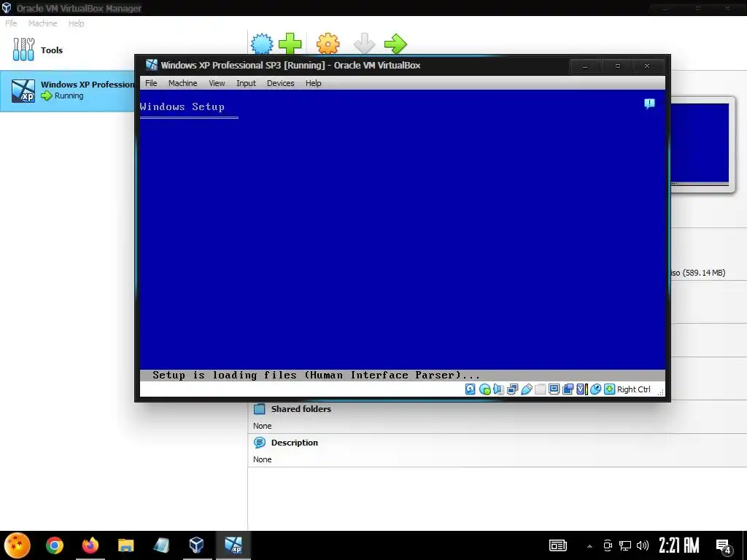The image size is (747, 560).
Task: Click the Shared folders section header
Action: [301, 408]
